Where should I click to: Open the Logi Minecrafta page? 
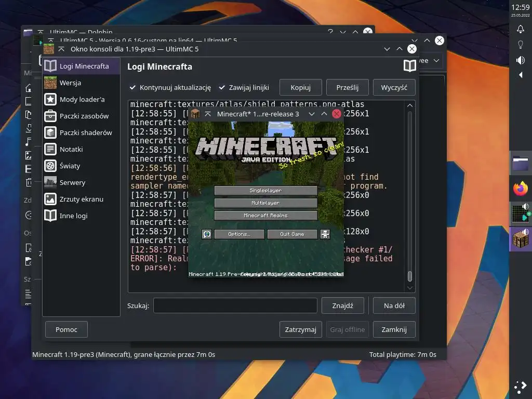[82, 66]
